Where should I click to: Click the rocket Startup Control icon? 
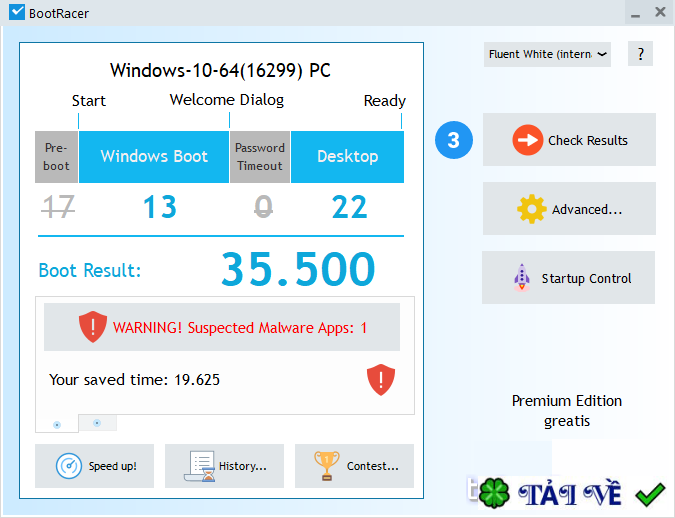[522, 278]
